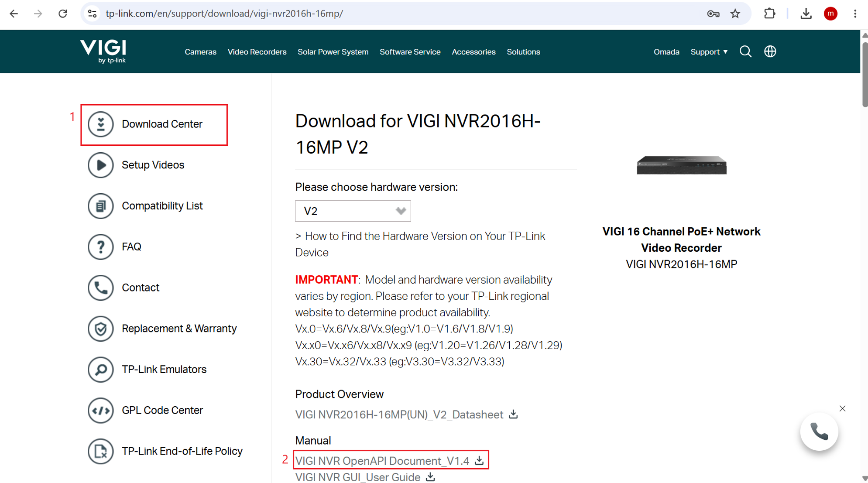868x483 pixels.
Task: Open the Cameras menu
Action: (x=200, y=51)
